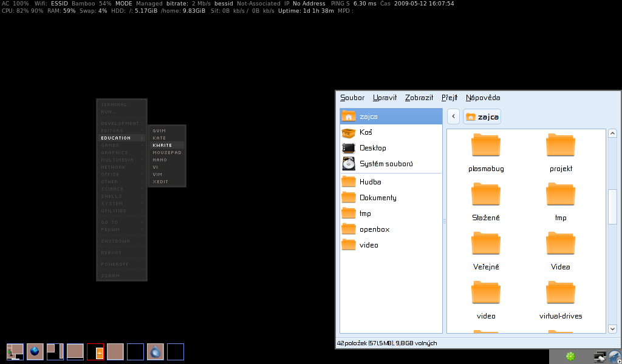Launch Kate from the submenu
This screenshot has width=622, height=364.
coord(167,138)
